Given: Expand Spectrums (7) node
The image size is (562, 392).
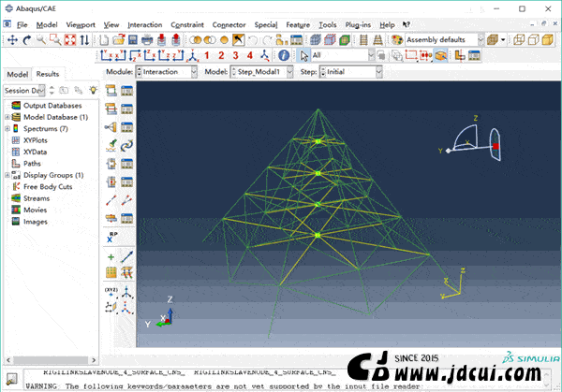Looking at the screenshot, I should click(x=7, y=128).
